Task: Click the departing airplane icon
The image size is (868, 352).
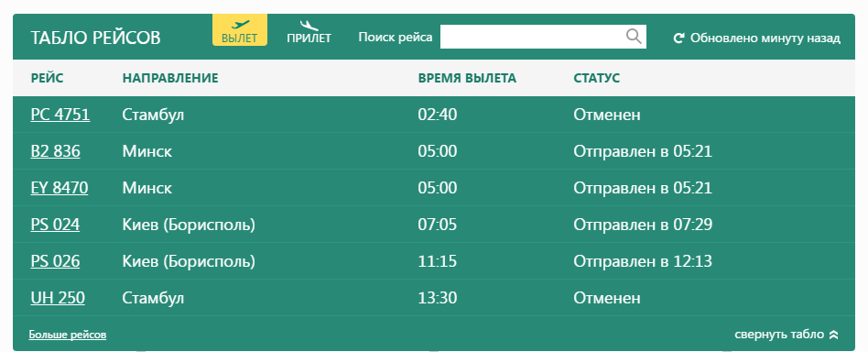Action: [x=240, y=25]
